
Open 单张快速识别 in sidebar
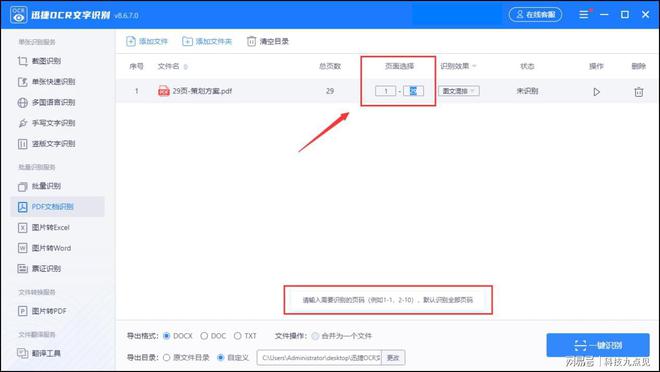(x=47, y=82)
